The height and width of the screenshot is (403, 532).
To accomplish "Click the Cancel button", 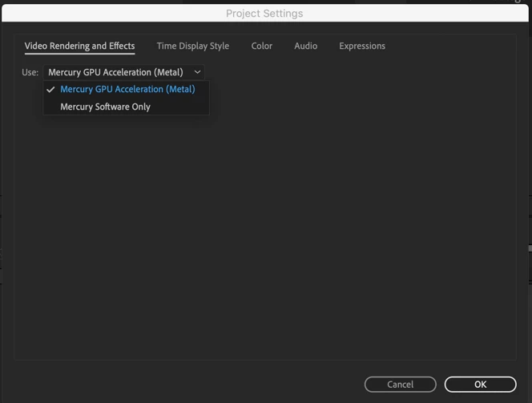I will click(x=401, y=385).
